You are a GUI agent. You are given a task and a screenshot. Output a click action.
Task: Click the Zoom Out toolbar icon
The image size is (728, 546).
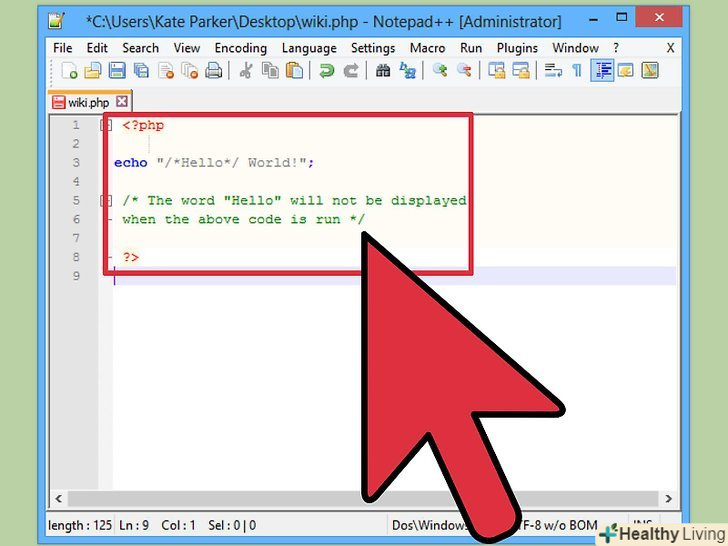[x=464, y=71]
